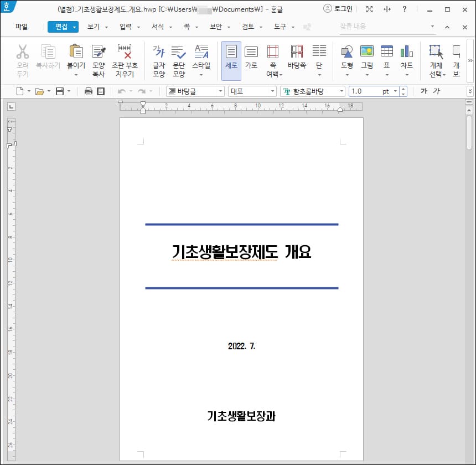Click the text 기초생활보장과 in the document
Screen dimensions: 476x465
click(x=241, y=416)
